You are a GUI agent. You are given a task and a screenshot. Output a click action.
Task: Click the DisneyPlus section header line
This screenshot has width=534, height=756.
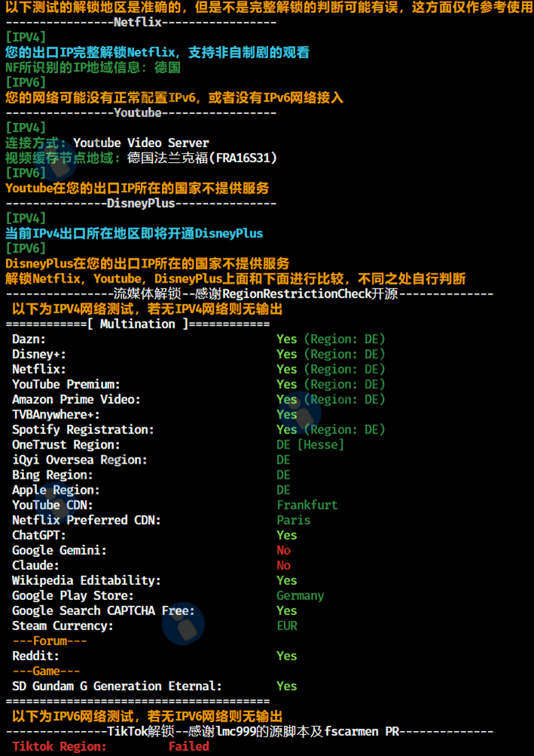pos(140,204)
